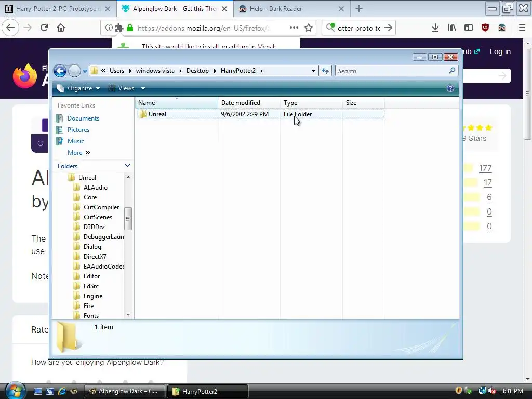The width and height of the screenshot is (532, 399).
Task: Open uBlock Origin extension icon
Action: pyautogui.click(x=485, y=28)
